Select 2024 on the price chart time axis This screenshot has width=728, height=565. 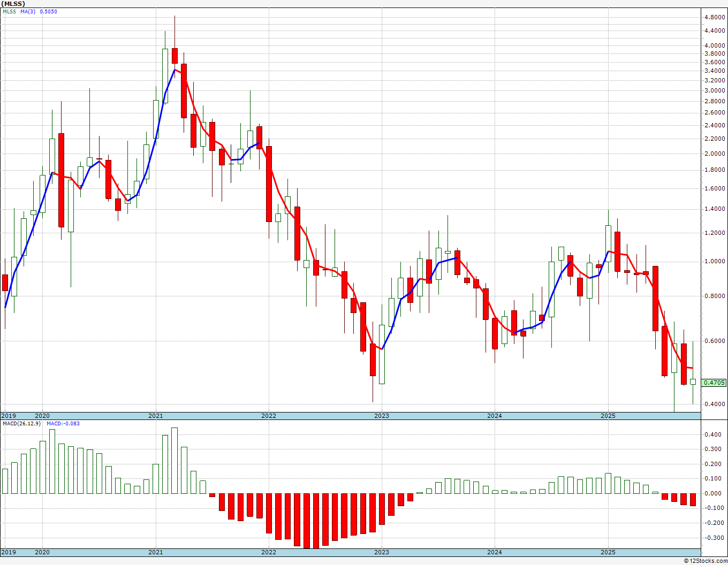[x=495, y=416]
